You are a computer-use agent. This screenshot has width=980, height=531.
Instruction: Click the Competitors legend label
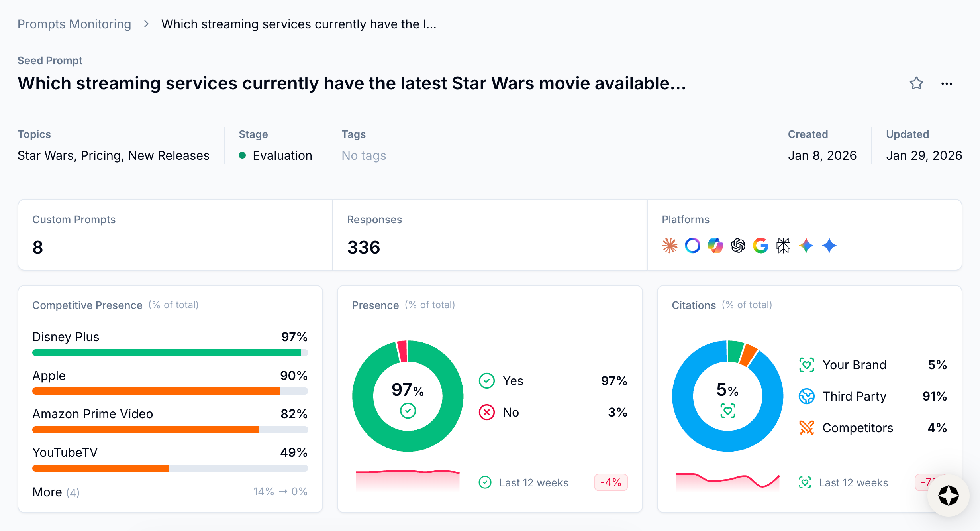click(858, 428)
